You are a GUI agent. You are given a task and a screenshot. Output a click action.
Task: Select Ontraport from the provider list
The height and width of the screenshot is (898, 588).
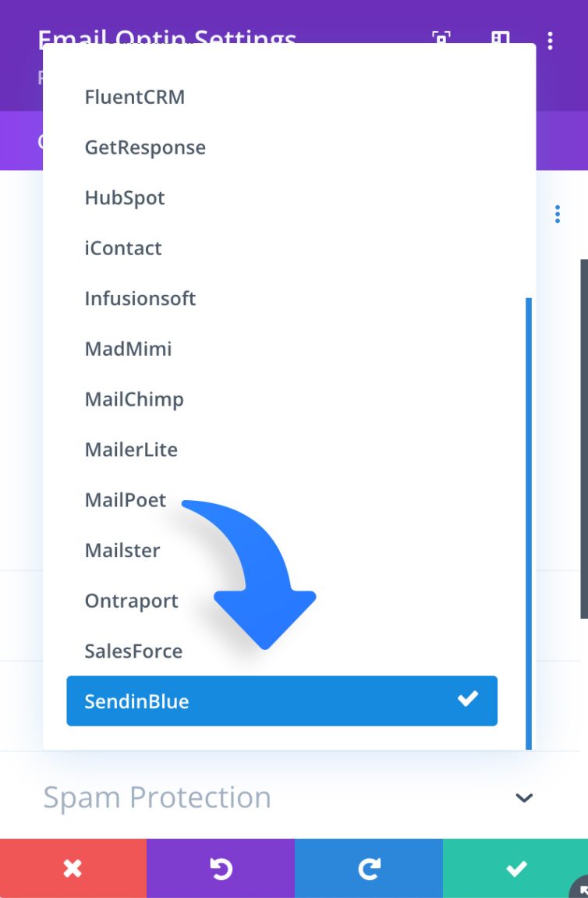coord(130,601)
